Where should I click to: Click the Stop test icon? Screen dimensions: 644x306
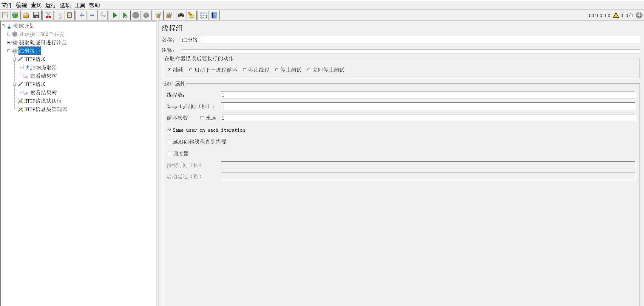point(136,15)
